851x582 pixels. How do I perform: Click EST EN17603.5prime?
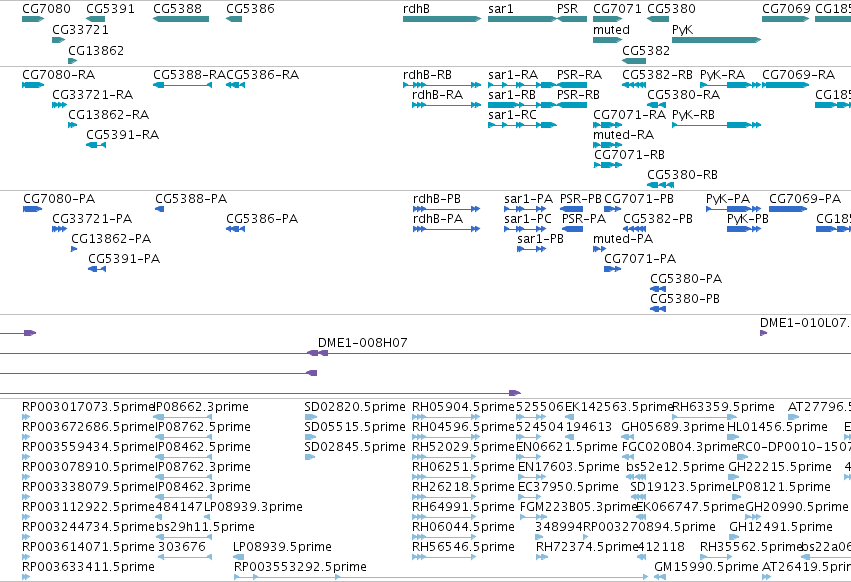568,467
